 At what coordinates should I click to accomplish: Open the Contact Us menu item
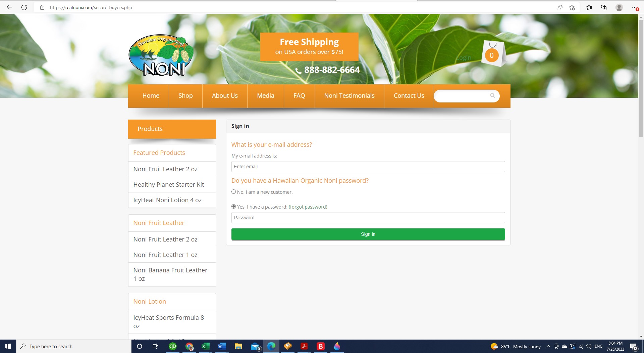click(409, 96)
